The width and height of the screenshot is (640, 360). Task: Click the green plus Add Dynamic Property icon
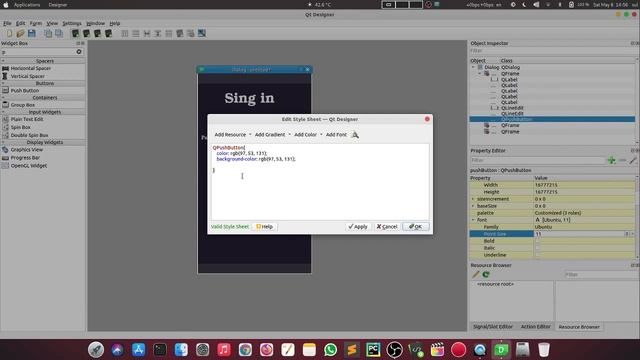coord(611,160)
